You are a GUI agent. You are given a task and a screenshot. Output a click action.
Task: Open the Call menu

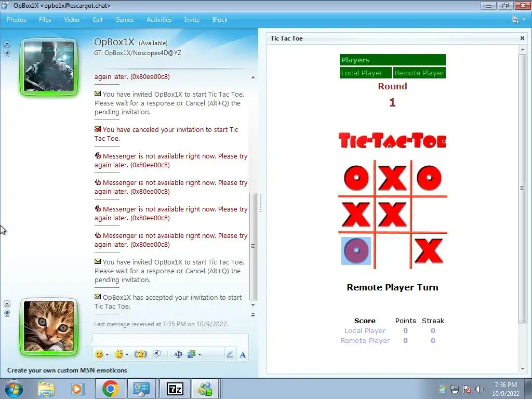[97, 20]
